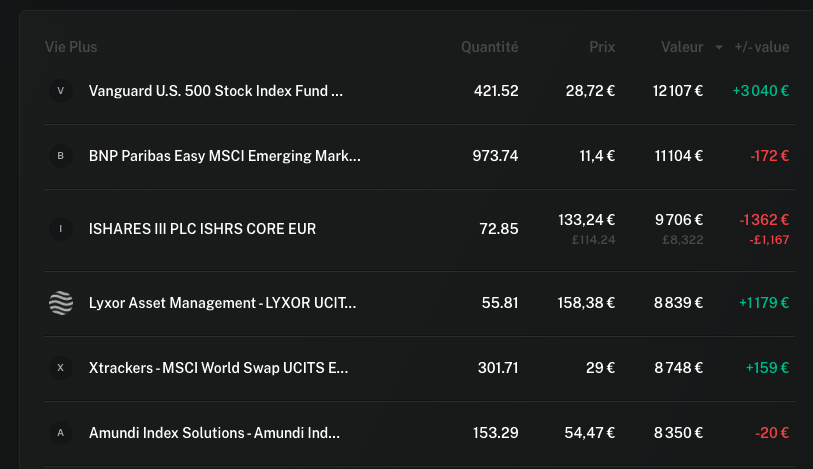Click the +3 040 € gain for Vanguard
Image resolution: width=813 pixels, height=469 pixels.
pyautogui.click(x=760, y=91)
